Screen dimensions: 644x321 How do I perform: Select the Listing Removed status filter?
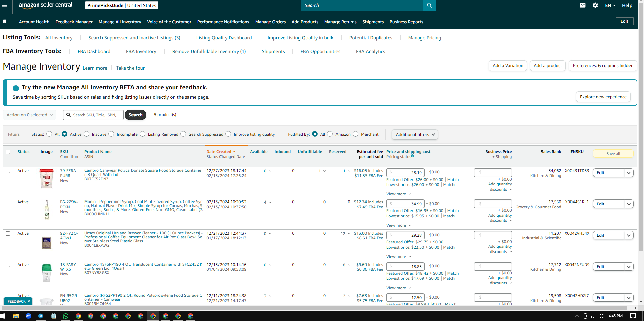coord(143,134)
